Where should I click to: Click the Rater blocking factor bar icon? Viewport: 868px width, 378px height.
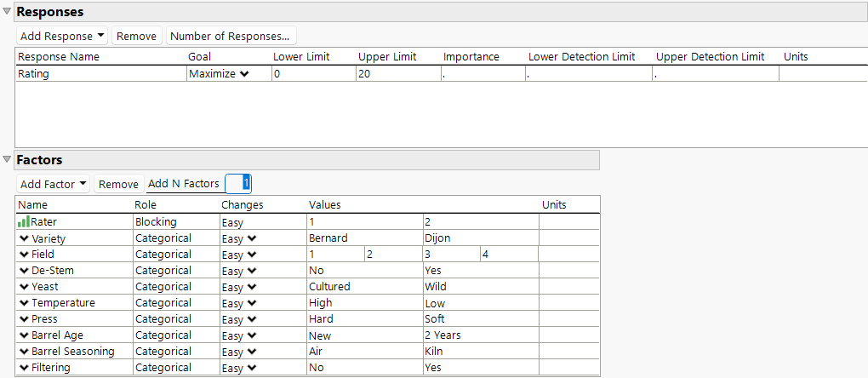[24, 222]
